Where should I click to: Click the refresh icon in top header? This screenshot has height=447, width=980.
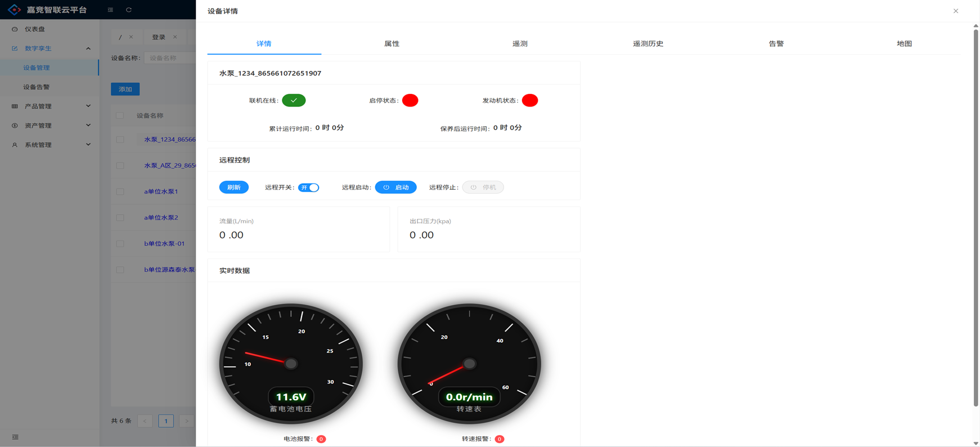click(x=129, y=10)
